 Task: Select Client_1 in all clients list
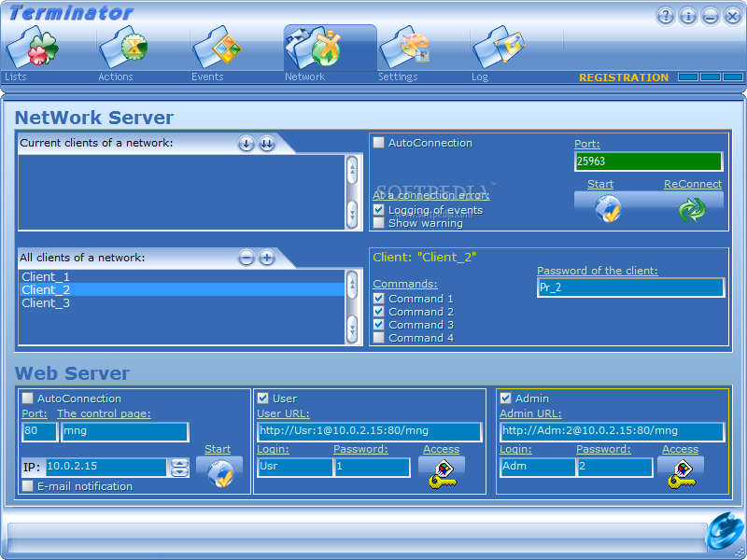point(182,276)
